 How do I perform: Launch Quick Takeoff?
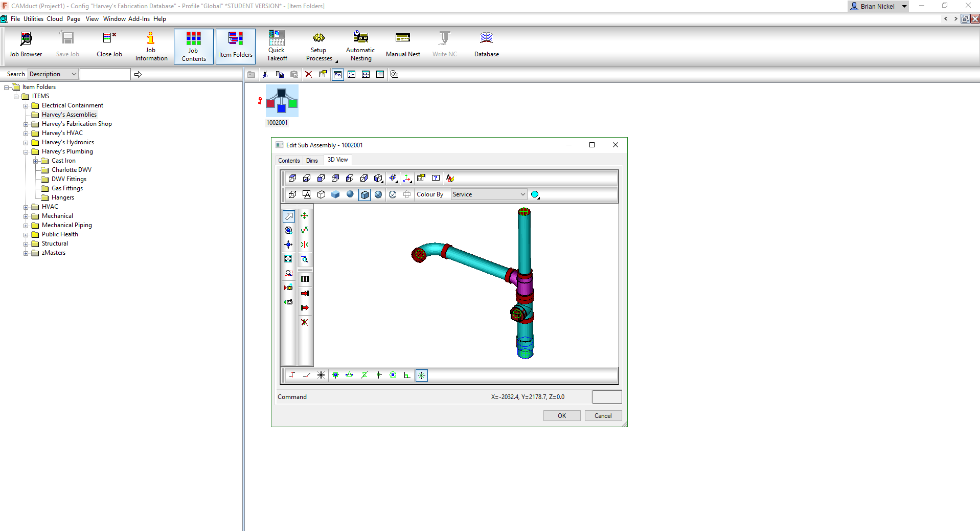point(277,46)
